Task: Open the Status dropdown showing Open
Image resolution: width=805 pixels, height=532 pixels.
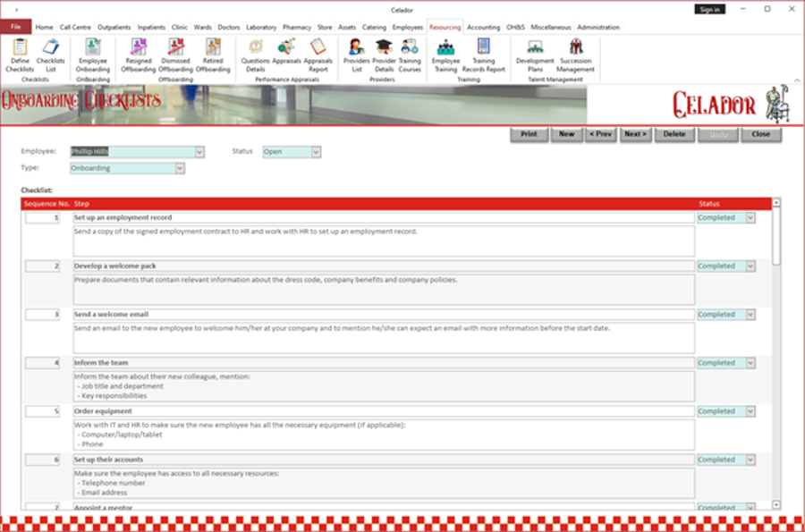Action: [316, 152]
